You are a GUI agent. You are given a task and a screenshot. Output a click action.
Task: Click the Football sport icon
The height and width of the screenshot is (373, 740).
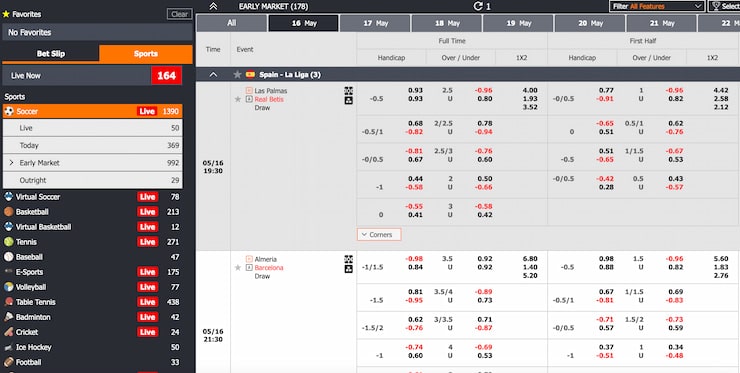[x=8, y=362]
